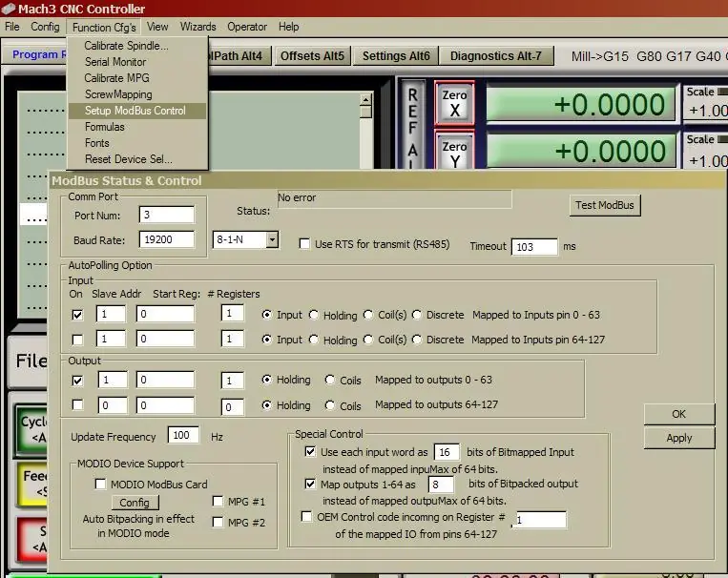Click first input row Slave Addr field

(x=111, y=314)
